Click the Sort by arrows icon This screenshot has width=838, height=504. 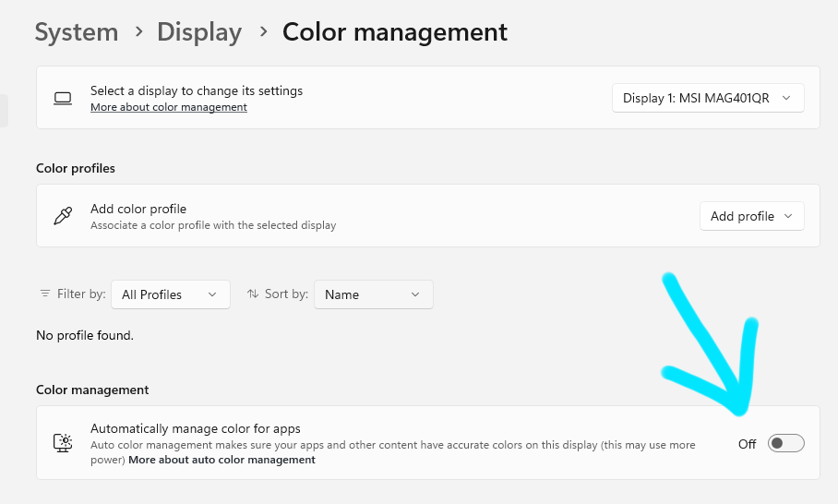click(253, 294)
